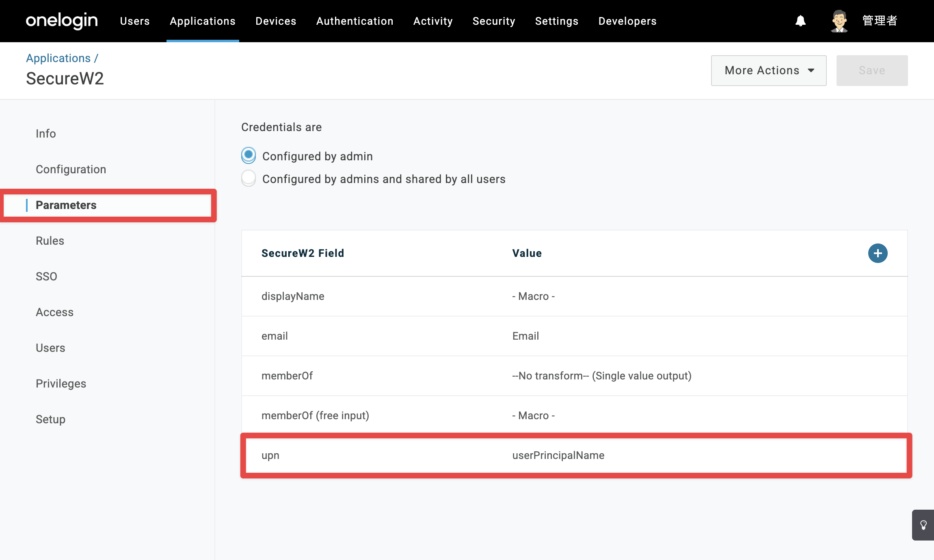Switch to the SSO side tab

[46, 276]
